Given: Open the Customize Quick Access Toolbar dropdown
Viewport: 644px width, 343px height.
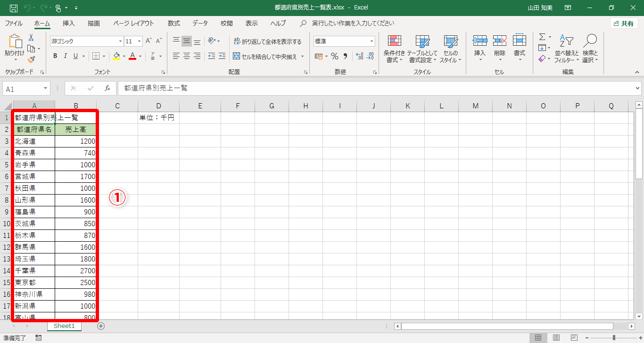Looking at the screenshot, I should click(x=76, y=8).
